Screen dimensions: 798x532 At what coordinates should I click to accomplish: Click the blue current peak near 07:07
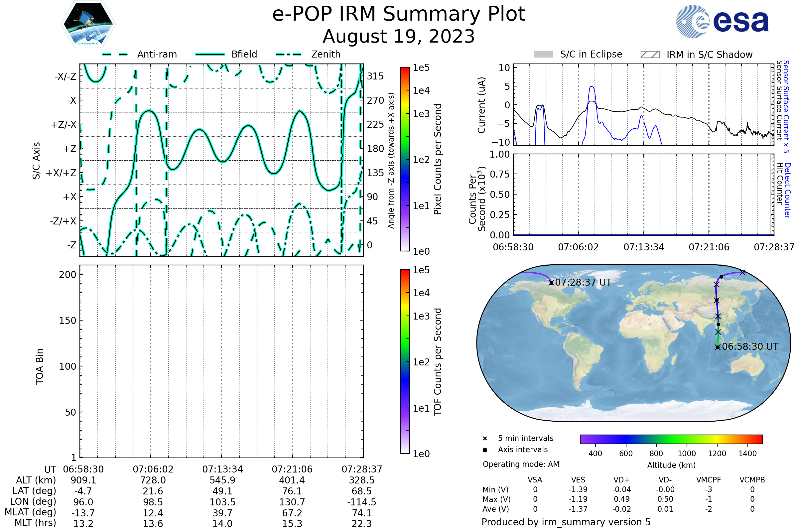[592, 87]
